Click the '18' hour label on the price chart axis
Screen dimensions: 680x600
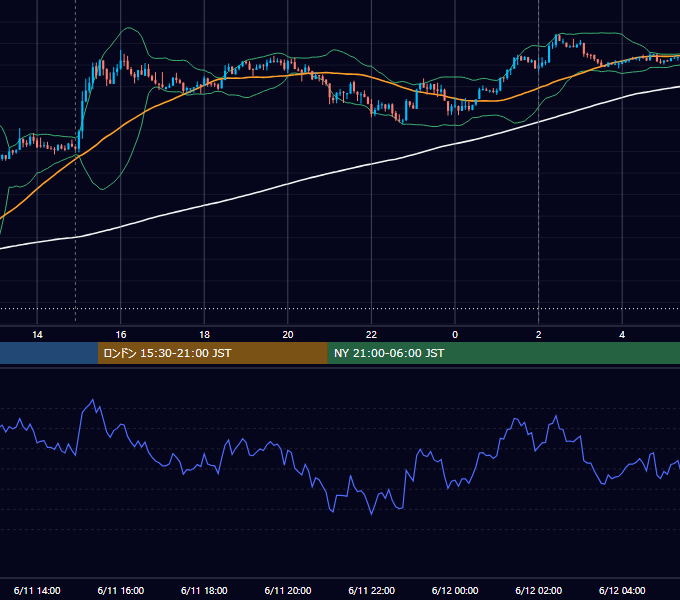pos(204,335)
